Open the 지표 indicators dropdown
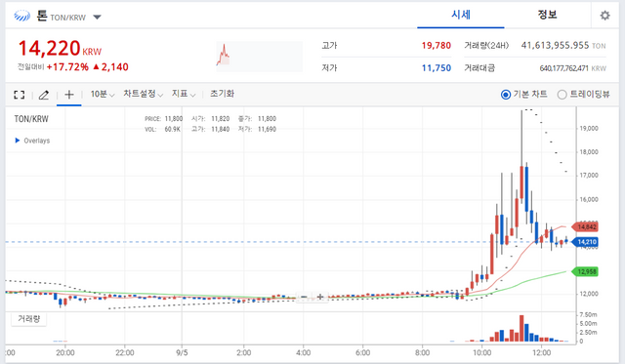The width and height of the screenshot is (625, 364). (184, 94)
